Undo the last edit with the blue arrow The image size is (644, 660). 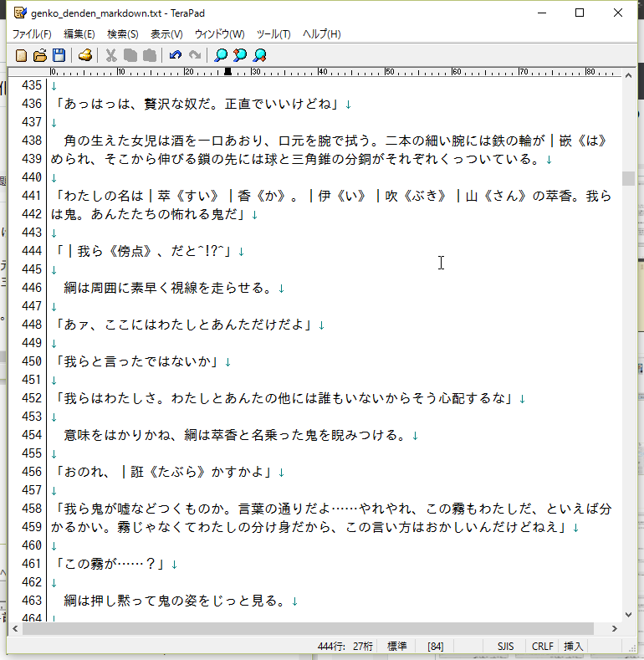(176, 55)
